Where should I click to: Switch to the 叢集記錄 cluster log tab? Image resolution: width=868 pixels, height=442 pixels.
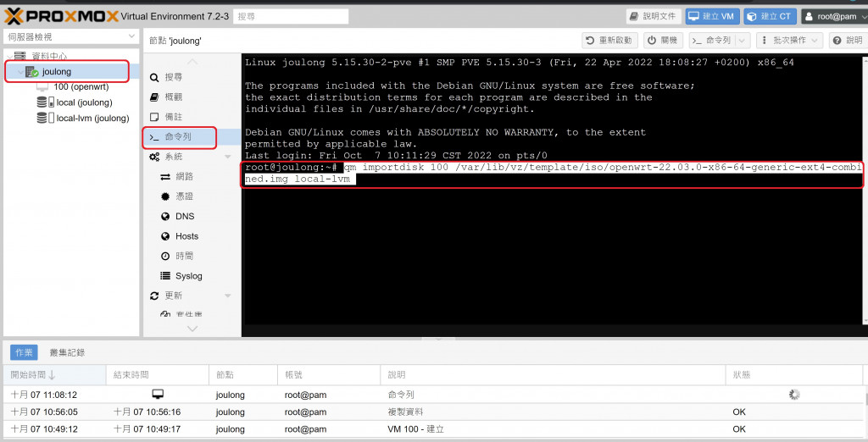67,352
